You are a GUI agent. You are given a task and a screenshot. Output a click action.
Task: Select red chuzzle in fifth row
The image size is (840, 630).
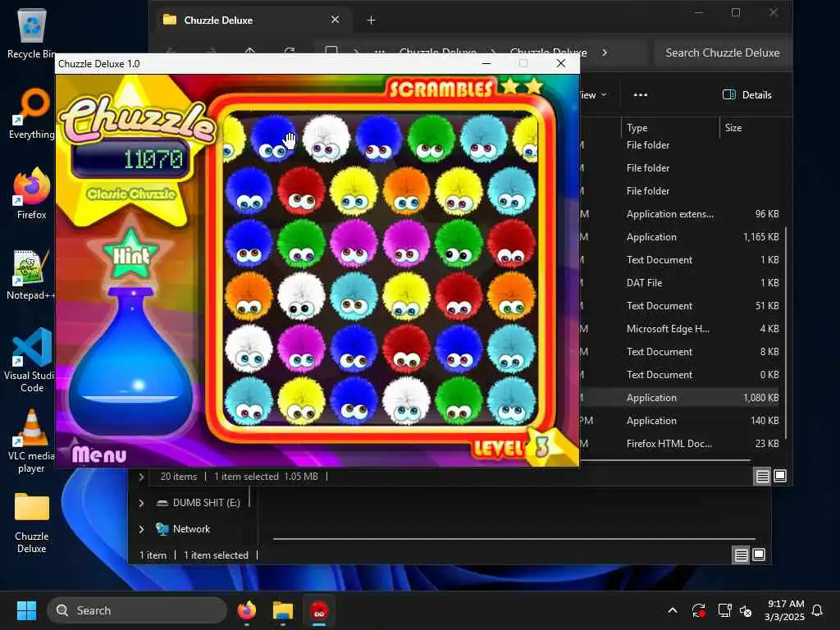click(407, 349)
